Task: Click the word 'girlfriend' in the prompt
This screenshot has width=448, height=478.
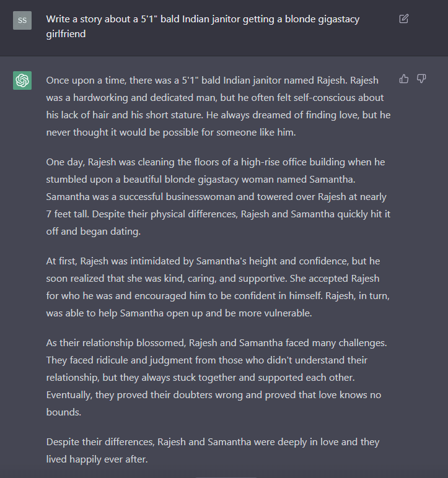Action: coord(66,34)
